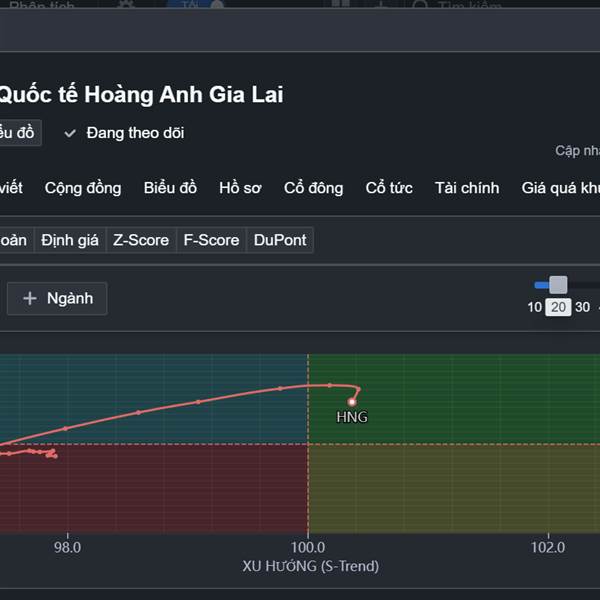Click the 102.0 axis tick label
600x600 pixels.
[x=548, y=548]
